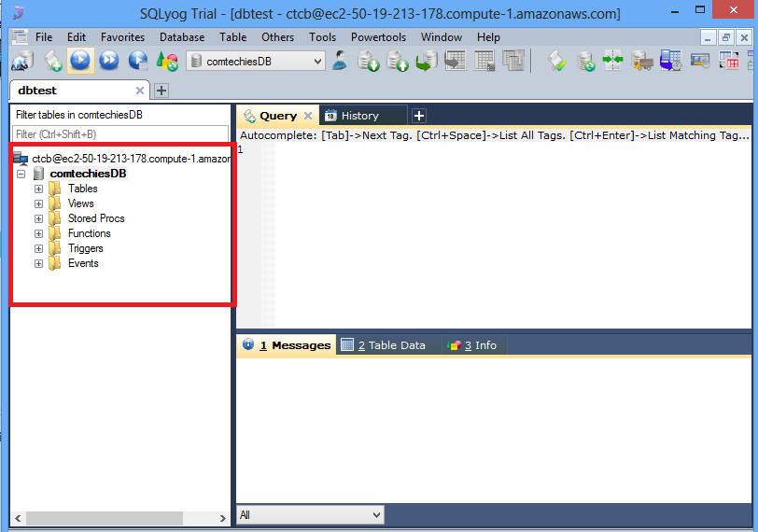This screenshot has height=532, width=758.
Task: Select the Query tab
Action: 278,116
